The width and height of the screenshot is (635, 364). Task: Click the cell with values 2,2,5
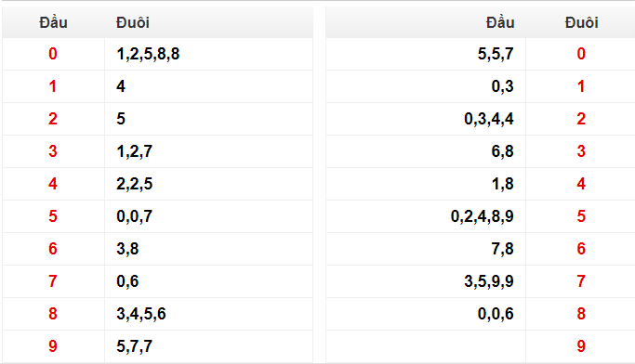coord(208,184)
